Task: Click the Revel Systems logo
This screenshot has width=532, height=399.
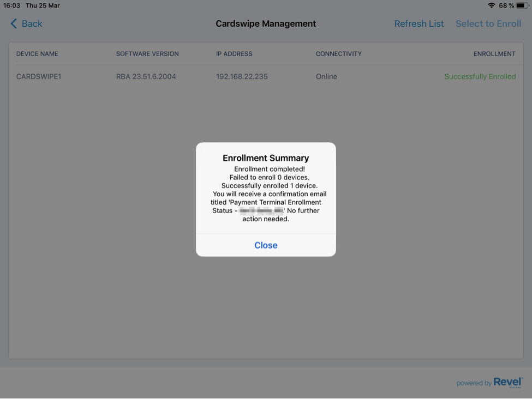Action: (x=508, y=382)
